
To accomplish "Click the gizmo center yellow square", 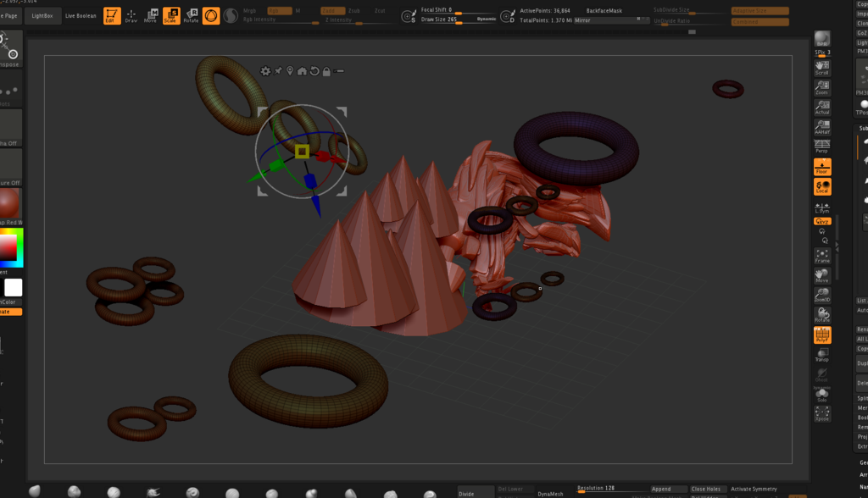I will 303,151.
